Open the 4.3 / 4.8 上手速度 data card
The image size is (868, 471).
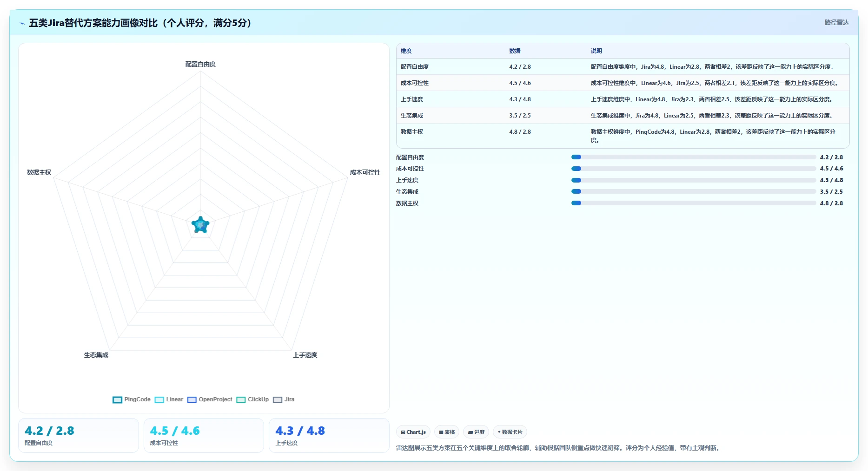pyautogui.click(x=329, y=436)
